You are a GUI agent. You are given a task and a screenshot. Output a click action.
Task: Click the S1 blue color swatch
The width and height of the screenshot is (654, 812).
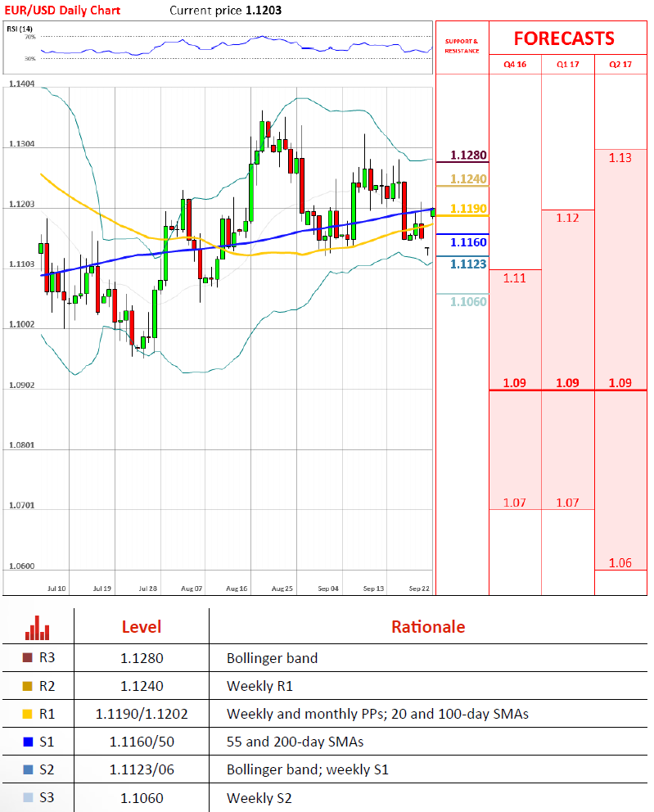point(28,742)
